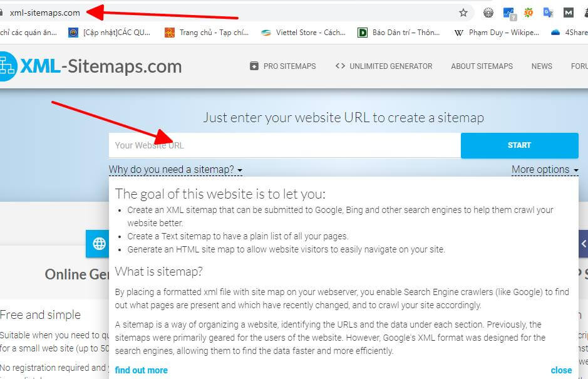Click the orange SQ extension icon
This screenshot has height=379, width=588.
(529, 13)
